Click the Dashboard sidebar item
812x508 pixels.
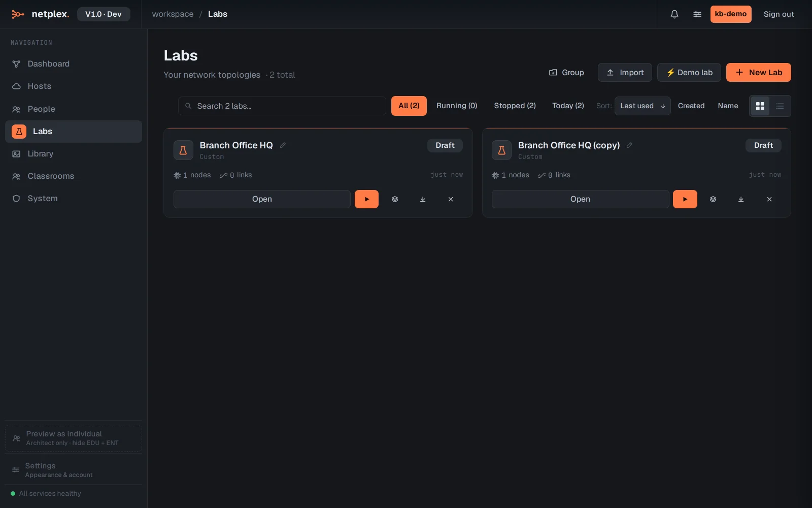point(74,64)
